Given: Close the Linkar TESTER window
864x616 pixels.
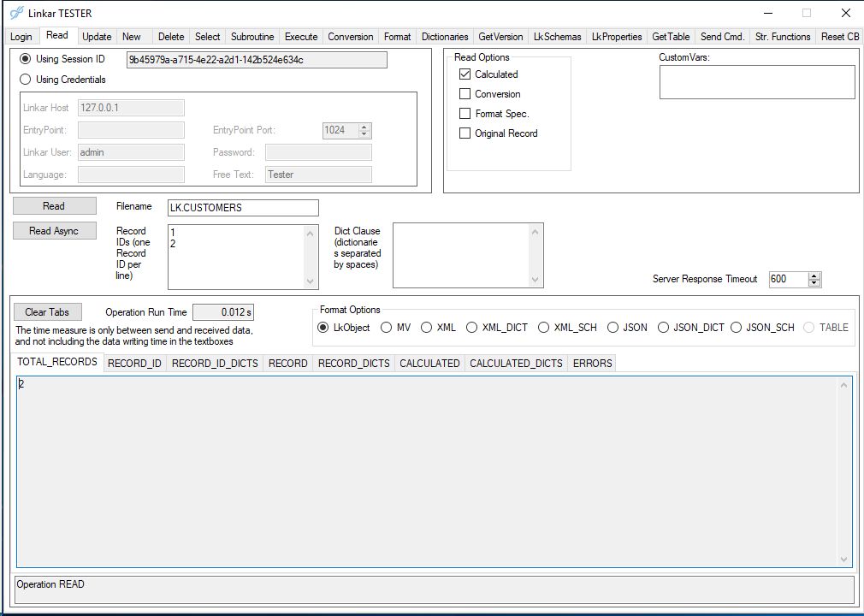Looking at the screenshot, I should [x=846, y=13].
